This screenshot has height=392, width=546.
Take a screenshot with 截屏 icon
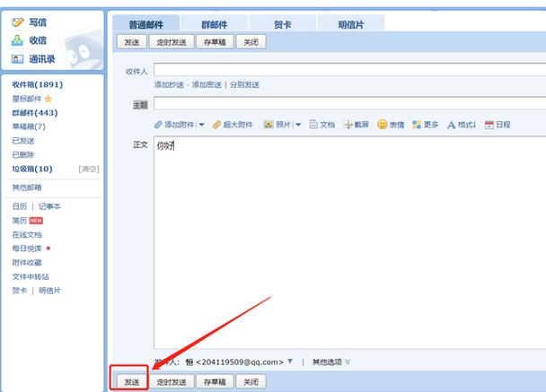click(x=348, y=125)
